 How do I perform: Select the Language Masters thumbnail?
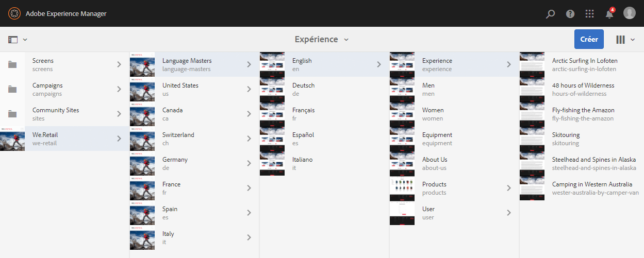[142, 64]
